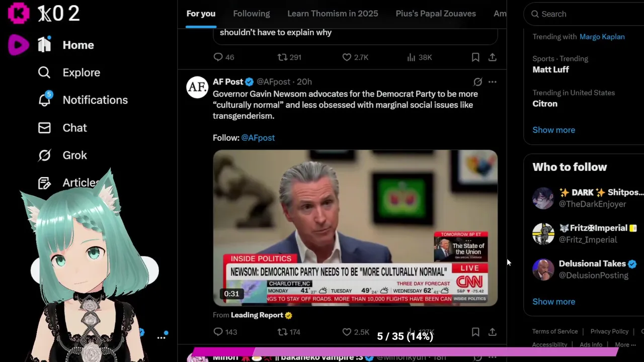Open @Fritz_Imperial handle
This screenshot has height=362, width=644.
588,240
